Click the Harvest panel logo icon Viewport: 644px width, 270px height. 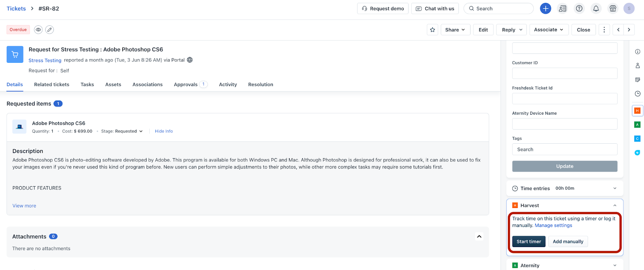click(x=515, y=205)
